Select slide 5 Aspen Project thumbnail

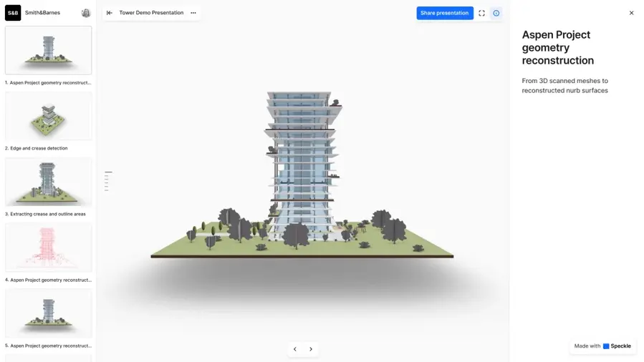(49, 313)
